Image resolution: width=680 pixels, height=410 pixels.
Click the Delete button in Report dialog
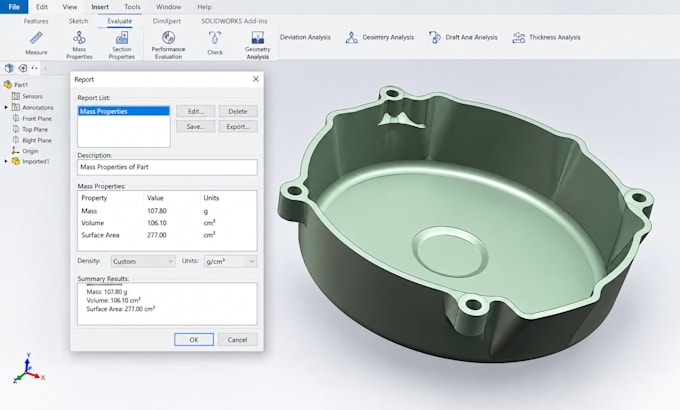click(x=238, y=111)
